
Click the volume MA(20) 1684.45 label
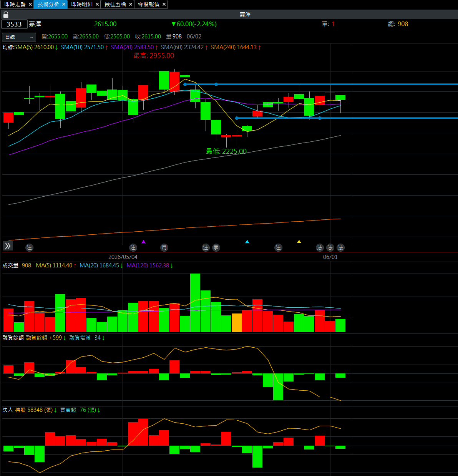tap(101, 265)
